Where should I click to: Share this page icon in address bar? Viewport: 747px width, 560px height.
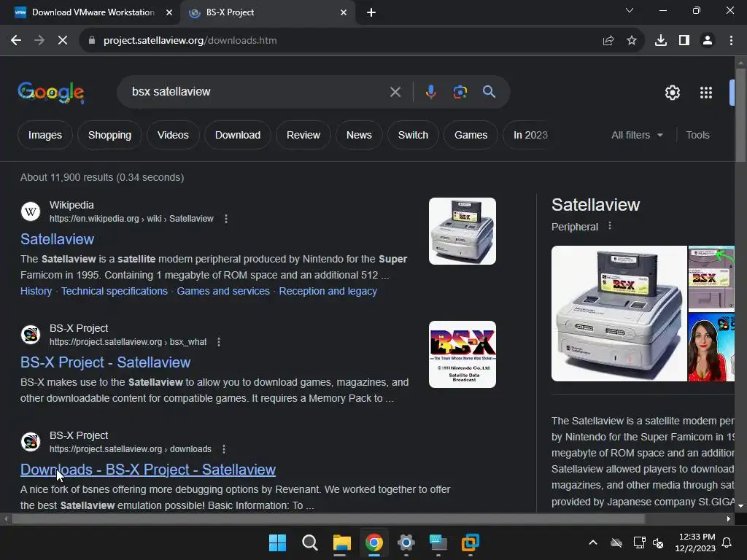pos(608,41)
